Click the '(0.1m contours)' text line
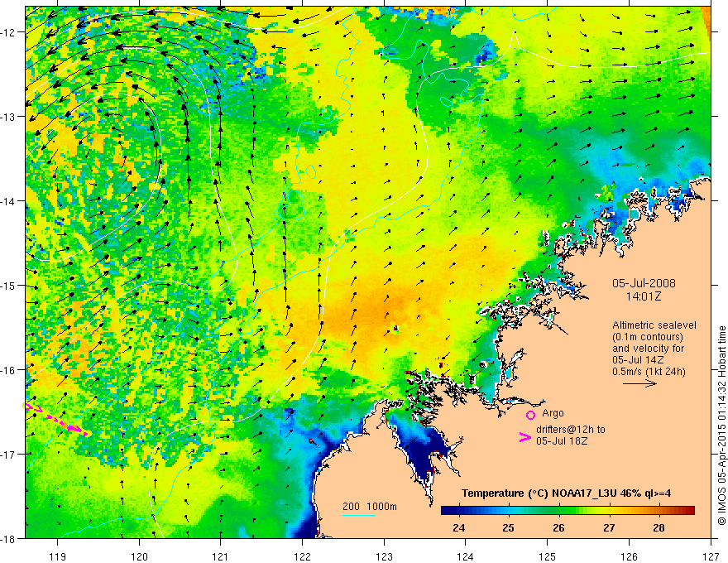Image resolution: width=728 pixels, height=563 pixels. [x=648, y=337]
